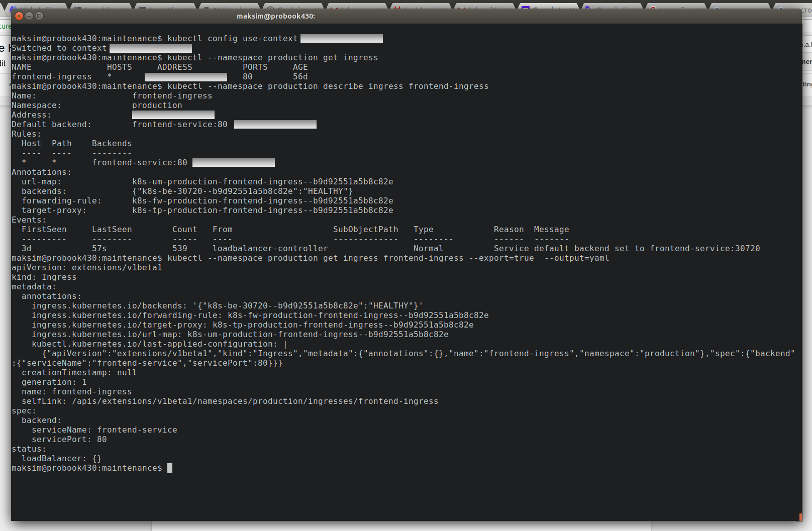Close the terminal window with the red button
Image resolution: width=812 pixels, height=531 pixels.
(x=19, y=16)
